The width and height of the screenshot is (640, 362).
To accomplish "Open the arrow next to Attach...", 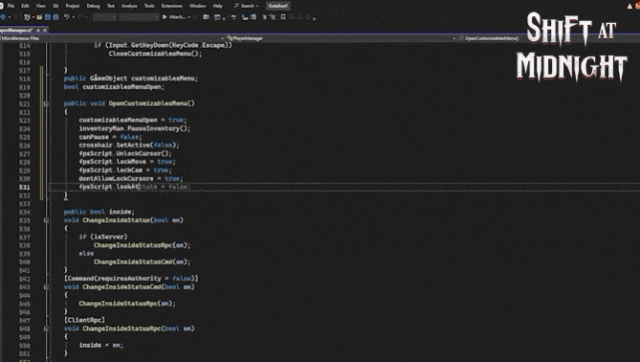I will pyautogui.click(x=189, y=17).
